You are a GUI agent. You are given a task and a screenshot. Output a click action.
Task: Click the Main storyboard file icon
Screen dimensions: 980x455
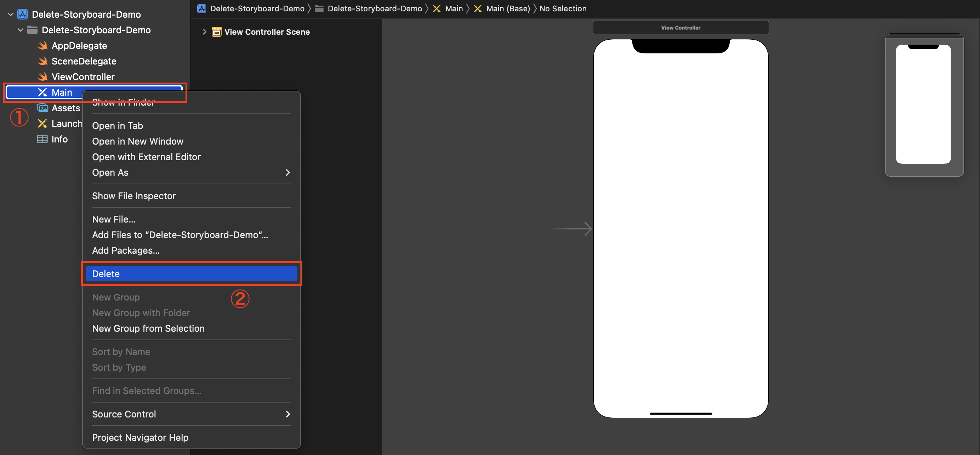[42, 92]
